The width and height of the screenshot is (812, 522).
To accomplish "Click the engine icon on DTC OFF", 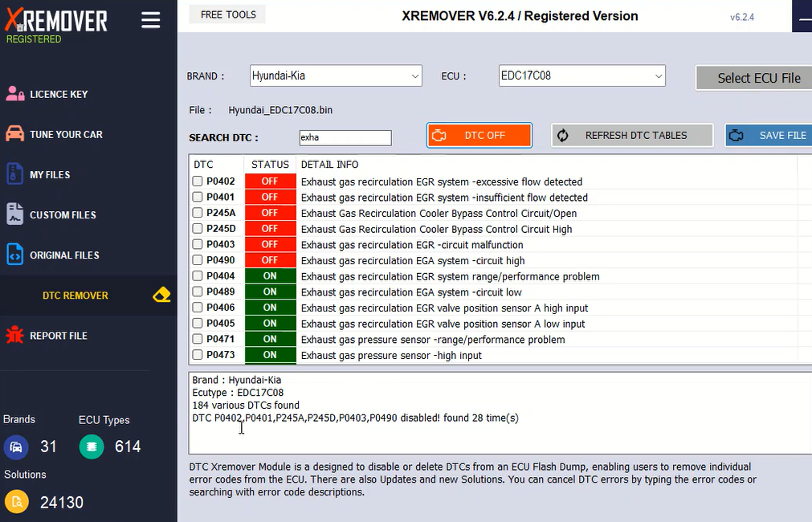I will pos(439,136).
